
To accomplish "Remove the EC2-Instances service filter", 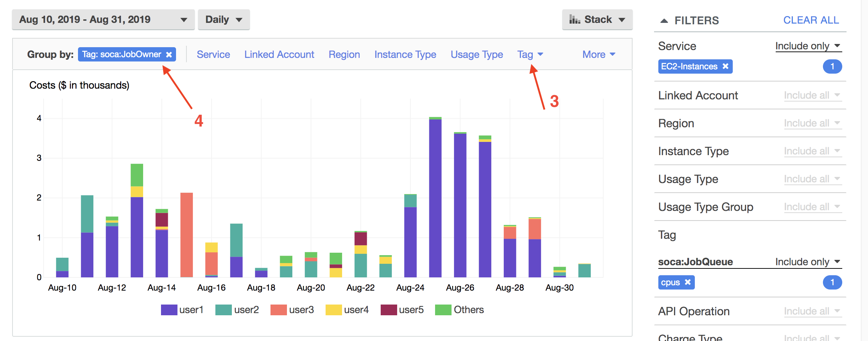I will tap(725, 66).
